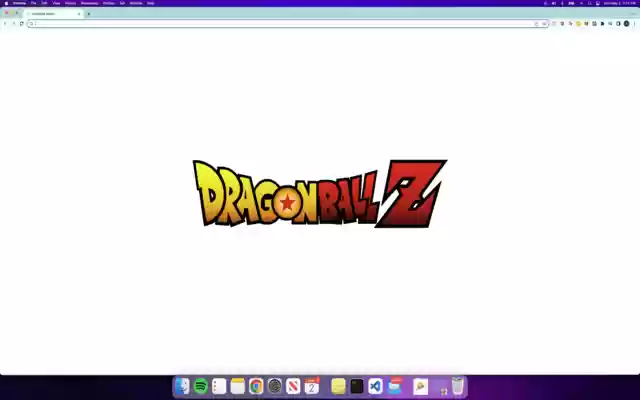
Task: Select the open browser tab
Action: pos(53,14)
